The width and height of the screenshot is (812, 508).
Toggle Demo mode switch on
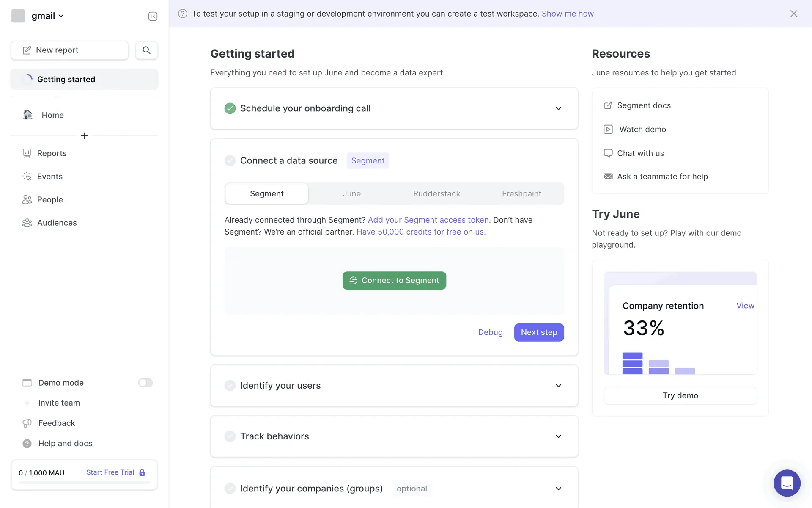click(x=145, y=383)
